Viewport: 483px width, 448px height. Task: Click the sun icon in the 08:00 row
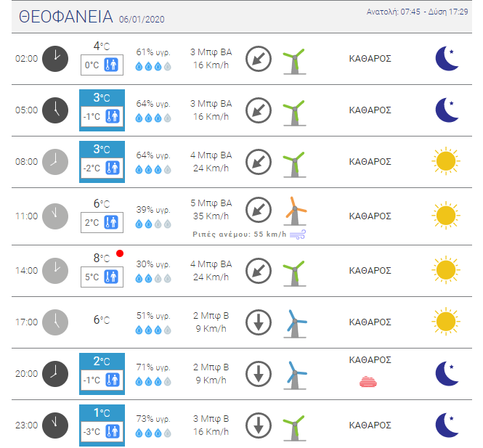point(446,161)
